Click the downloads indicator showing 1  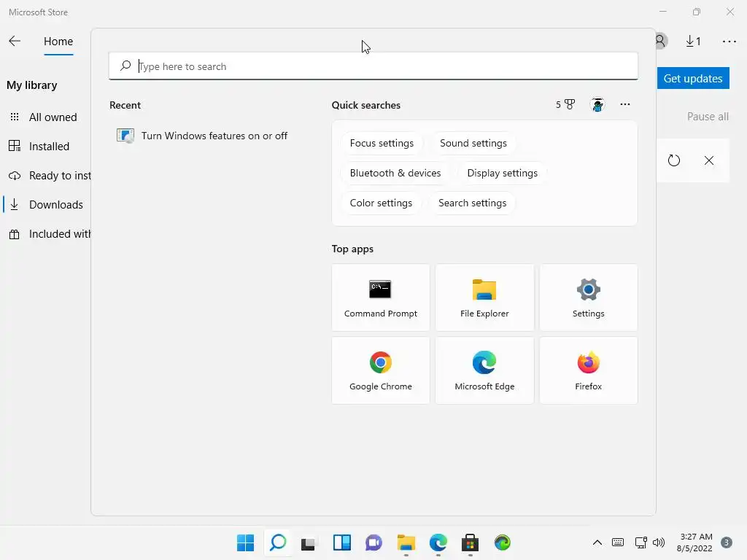pyautogui.click(x=693, y=42)
